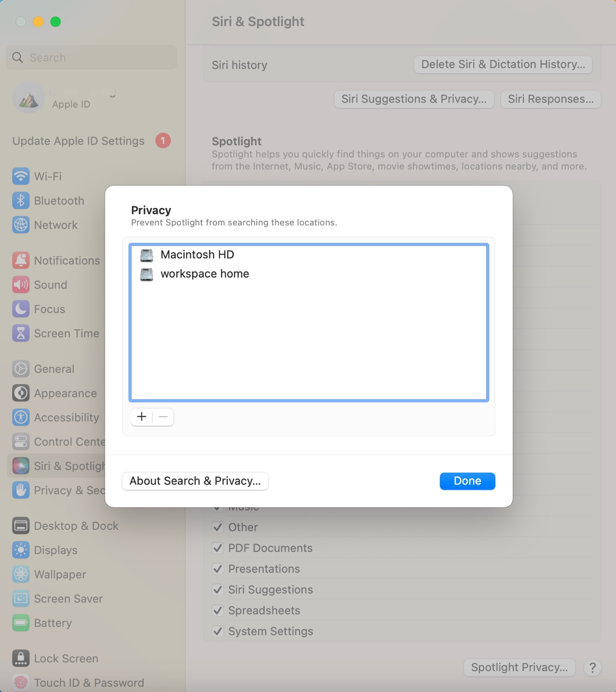Screen dimensions: 616x692
Task: Click the Battery icon
Action: [x=21, y=623]
